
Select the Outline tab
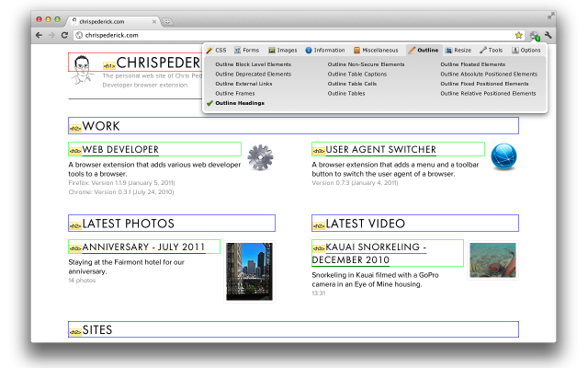424,50
